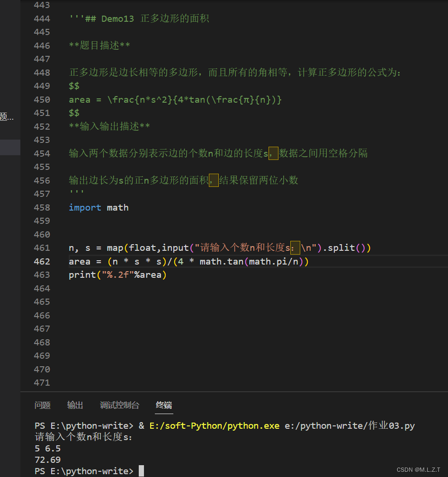Viewport: 448px width, 477px height.
Task: Click line number 462 in the gutter
Action: click(42, 262)
